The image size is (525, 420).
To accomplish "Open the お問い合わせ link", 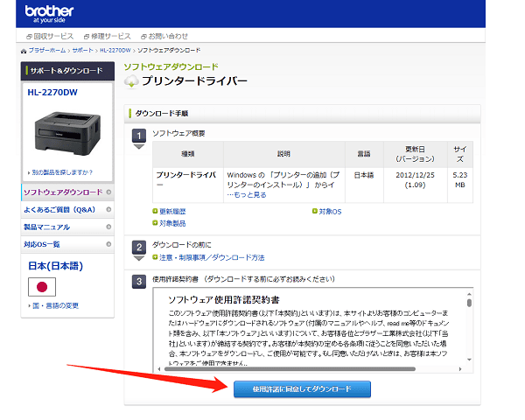I will [164, 36].
